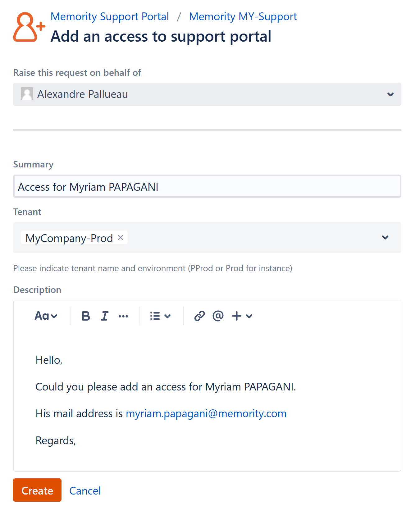Viewport: 420px width, 511px height.
Task: Toggle italic formatting in the description
Action: [105, 316]
